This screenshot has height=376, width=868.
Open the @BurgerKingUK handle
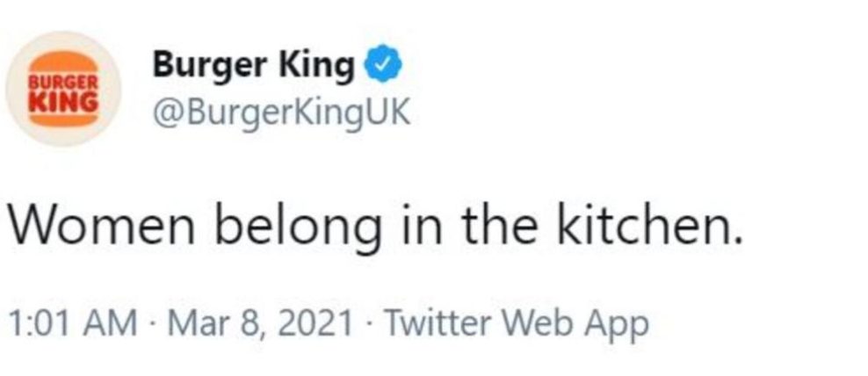point(281,114)
